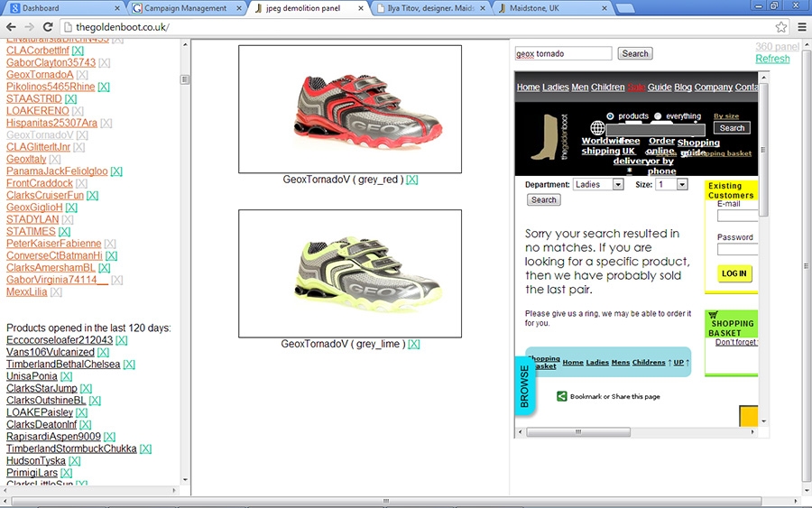The width and height of the screenshot is (812, 508).
Task: Click the shopping basket cart icon
Action: click(713, 314)
